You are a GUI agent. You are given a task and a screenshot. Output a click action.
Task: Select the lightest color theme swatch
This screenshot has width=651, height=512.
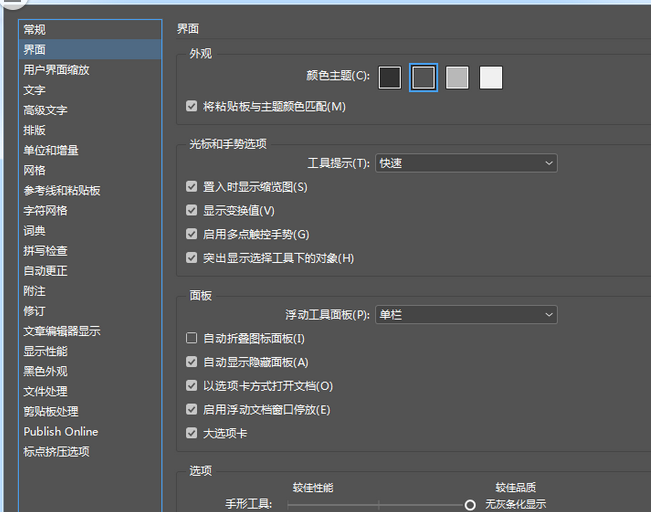point(491,77)
